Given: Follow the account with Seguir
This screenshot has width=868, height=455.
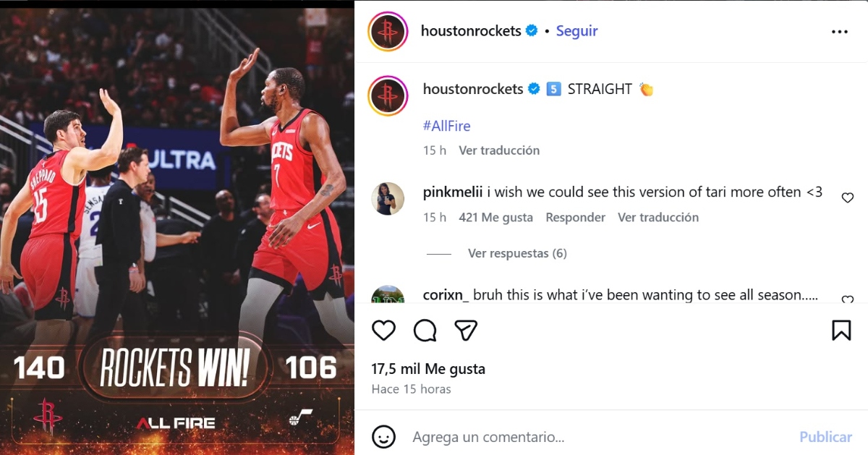Looking at the screenshot, I should (576, 31).
